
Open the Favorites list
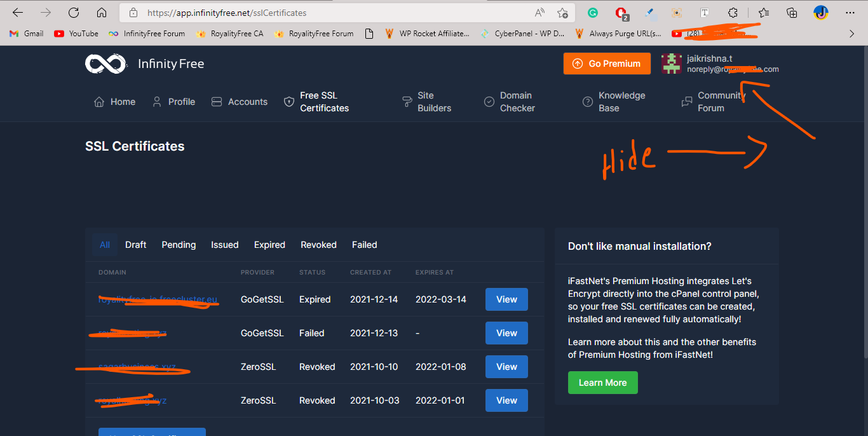(764, 13)
